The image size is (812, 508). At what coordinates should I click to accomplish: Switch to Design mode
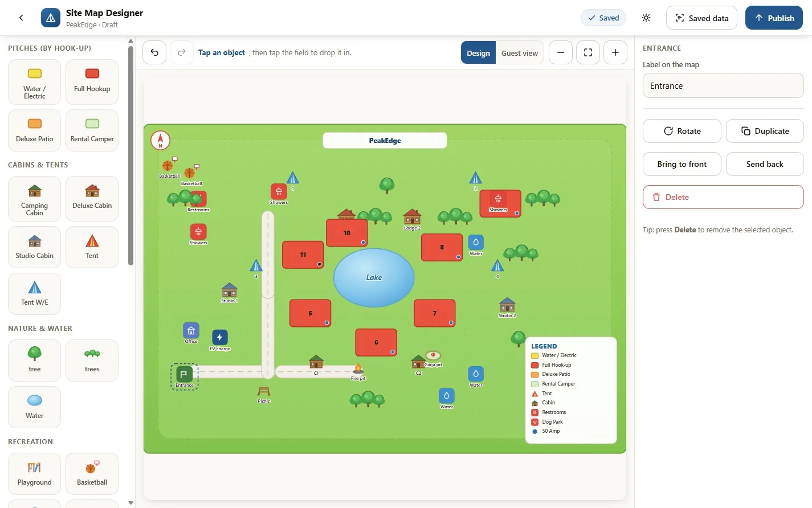478,52
